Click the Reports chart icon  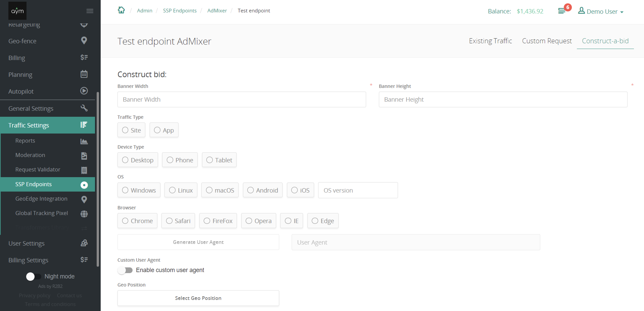(x=84, y=141)
